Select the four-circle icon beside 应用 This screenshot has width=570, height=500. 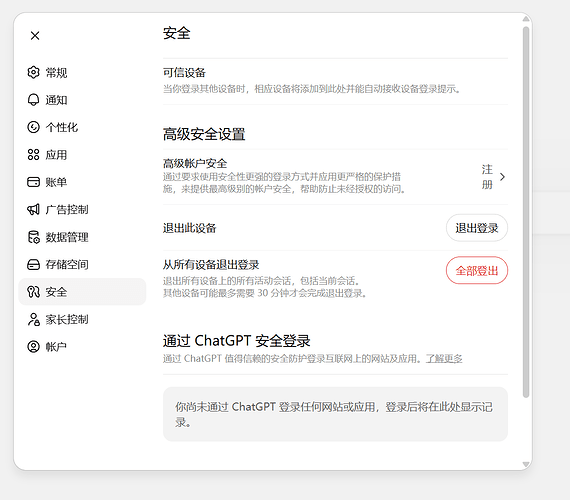click(33, 155)
